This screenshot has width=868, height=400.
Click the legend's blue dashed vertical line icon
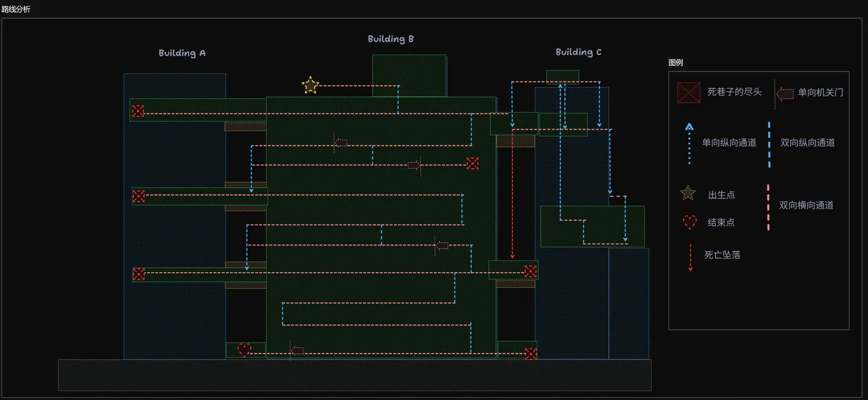pyautogui.click(x=769, y=144)
